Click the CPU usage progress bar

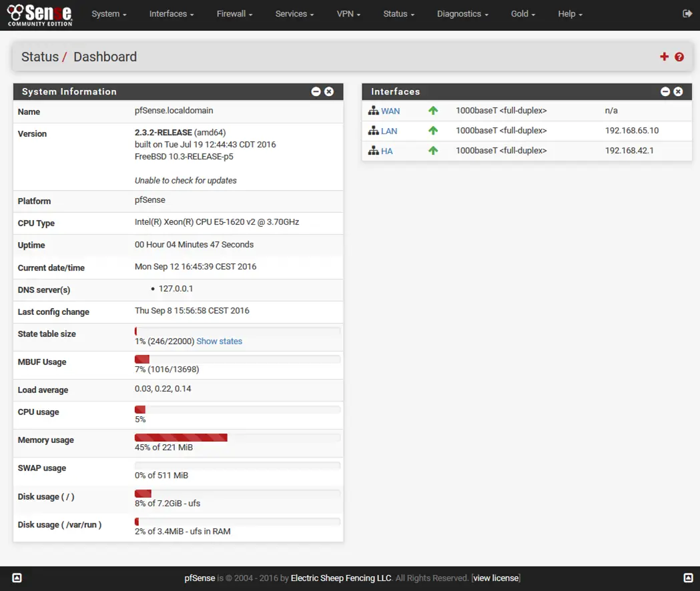(238, 410)
